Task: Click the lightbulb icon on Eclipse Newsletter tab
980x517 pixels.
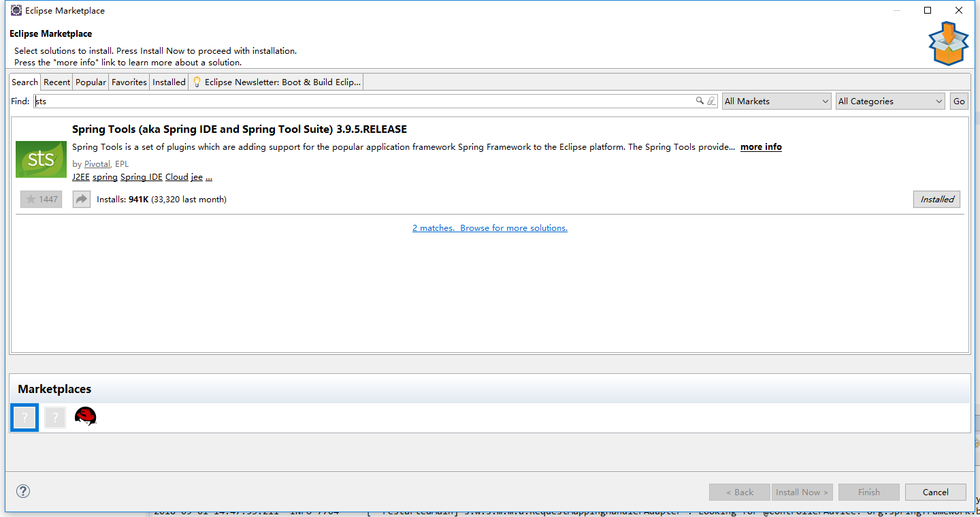Action: [197, 82]
